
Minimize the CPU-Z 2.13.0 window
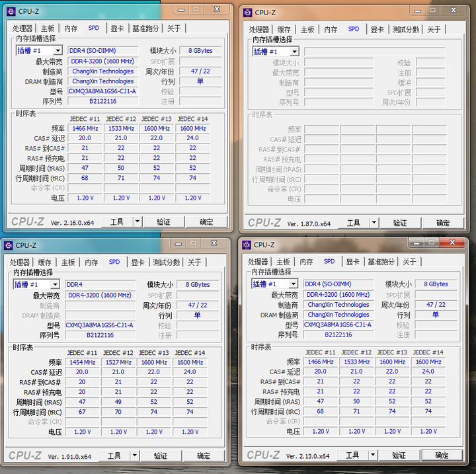416,243
